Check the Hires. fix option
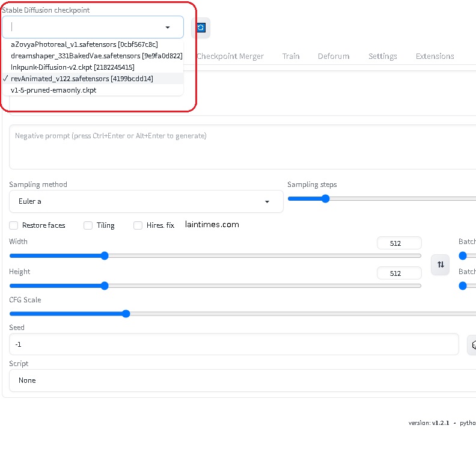The image size is (476, 458). coord(138,225)
